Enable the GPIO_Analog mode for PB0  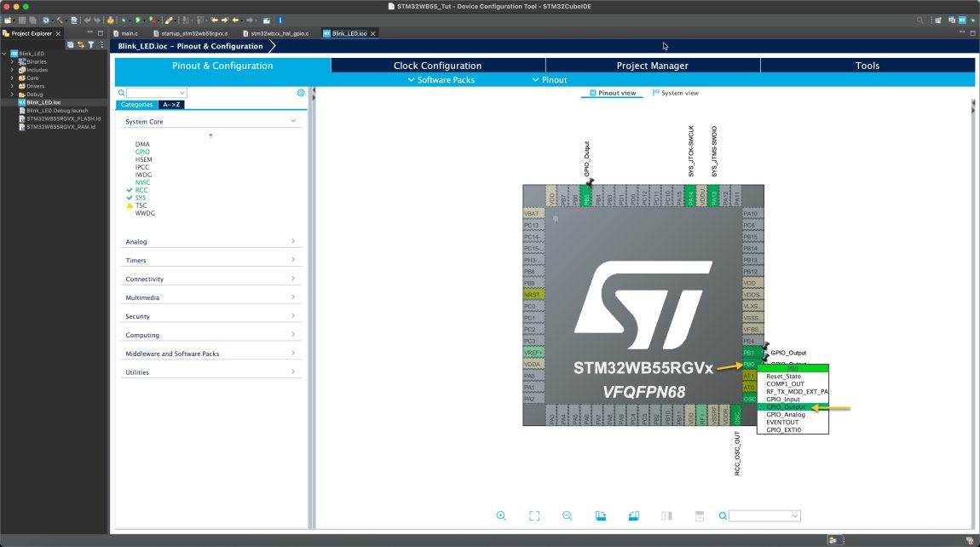784,415
